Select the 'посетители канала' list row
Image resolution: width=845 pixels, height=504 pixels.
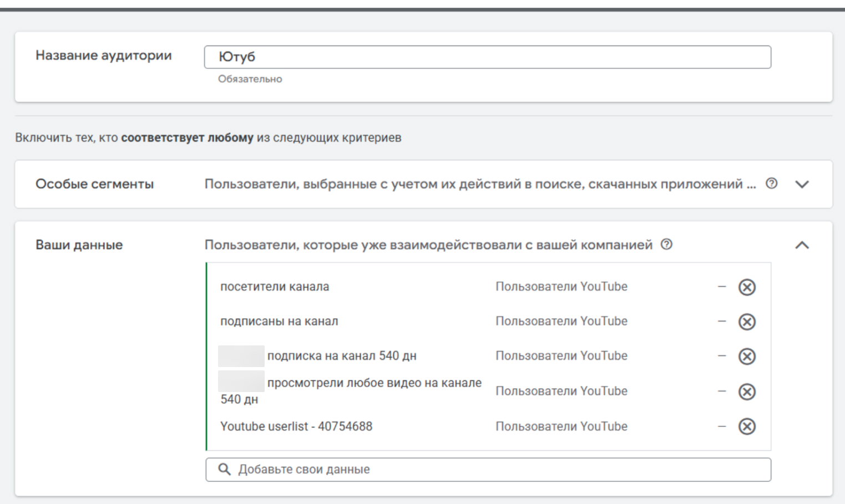[275, 287]
